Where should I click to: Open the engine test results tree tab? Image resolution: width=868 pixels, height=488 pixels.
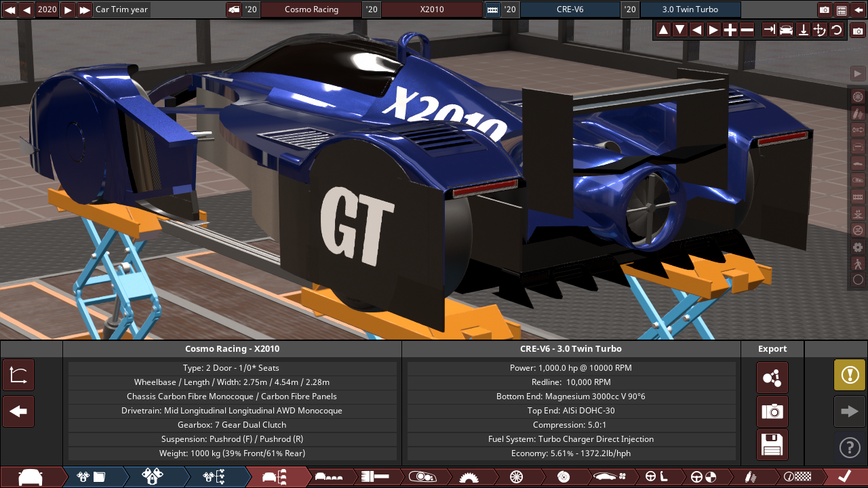(214, 477)
